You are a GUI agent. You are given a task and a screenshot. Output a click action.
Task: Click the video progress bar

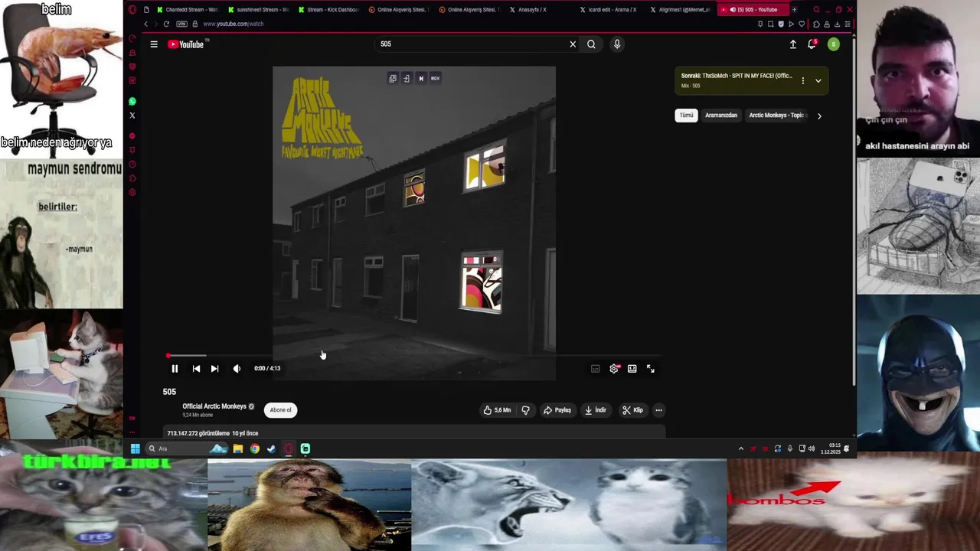coord(413,356)
